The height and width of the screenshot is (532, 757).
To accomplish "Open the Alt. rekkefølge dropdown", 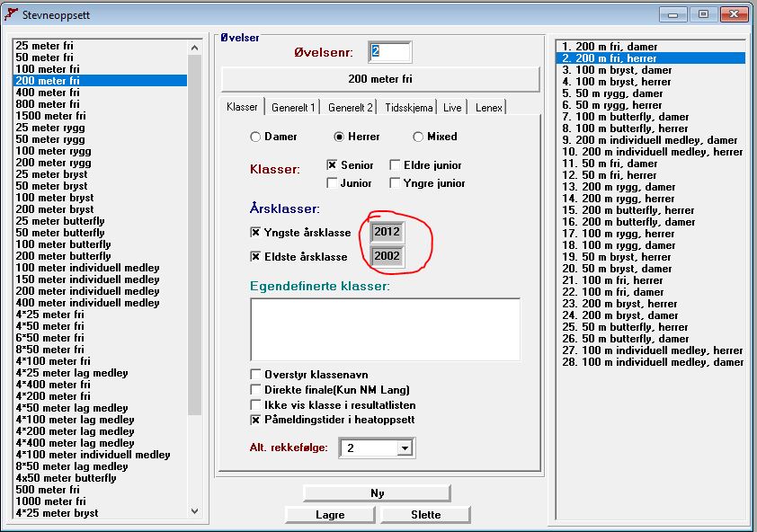I will (405, 448).
